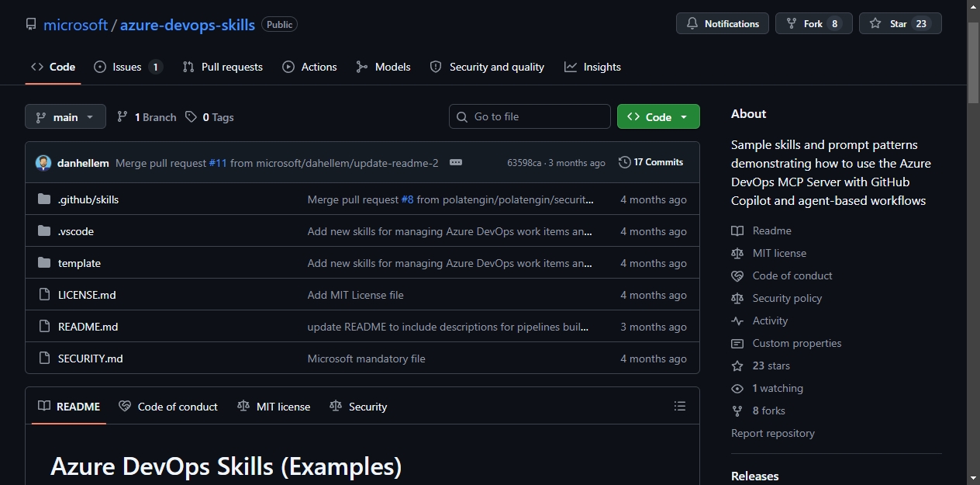The image size is (980, 485).
Task: Open the .github/skills folder
Action: tap(88, 199)
